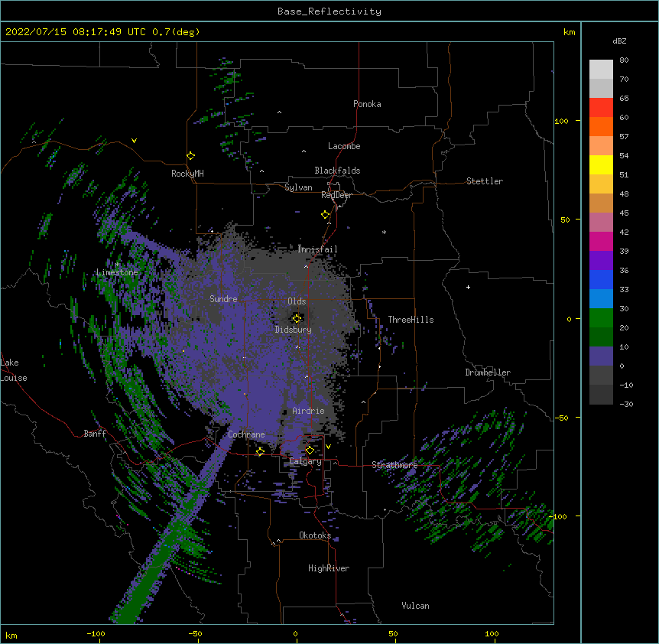Click the Vulcan label
This screenshot has width=659, height=644.
point(415,606)
